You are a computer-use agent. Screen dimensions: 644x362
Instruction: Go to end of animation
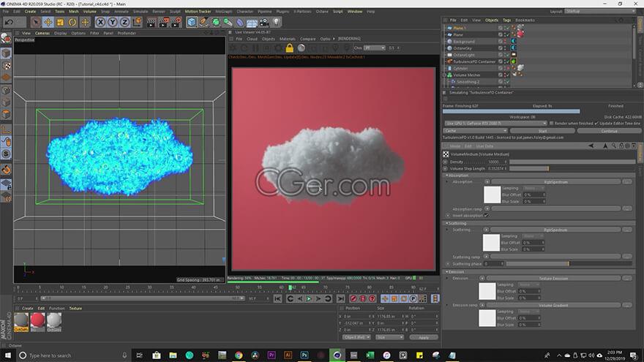point(340,299)
